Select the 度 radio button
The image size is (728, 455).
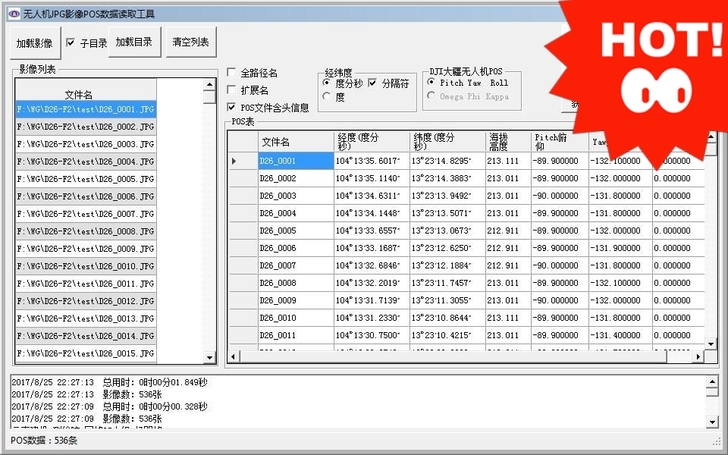[327, 97]
